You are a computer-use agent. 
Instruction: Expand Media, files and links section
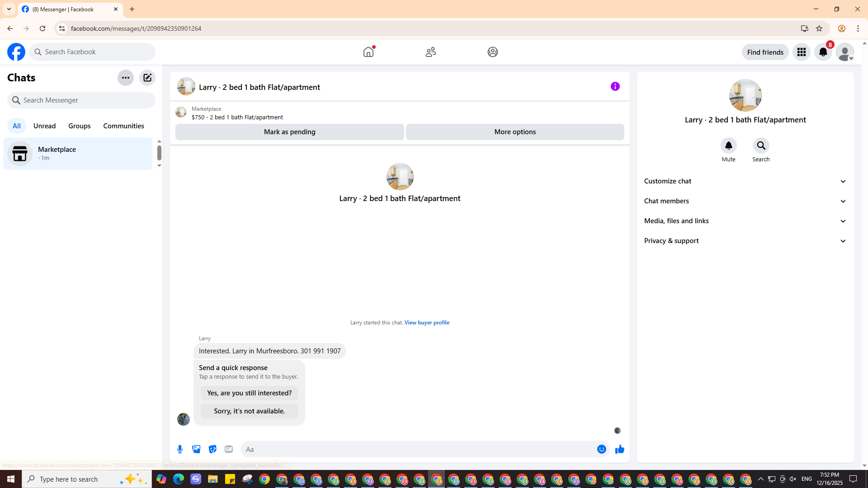tap(745, 221)
